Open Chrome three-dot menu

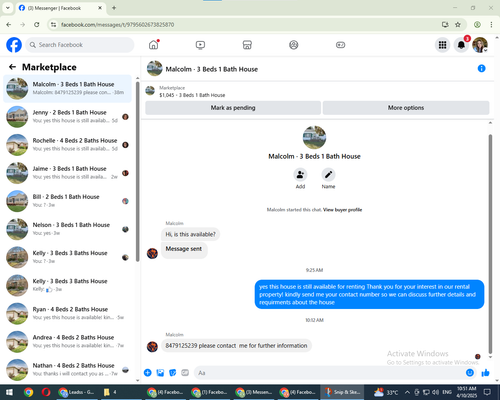tap(491, 24)
